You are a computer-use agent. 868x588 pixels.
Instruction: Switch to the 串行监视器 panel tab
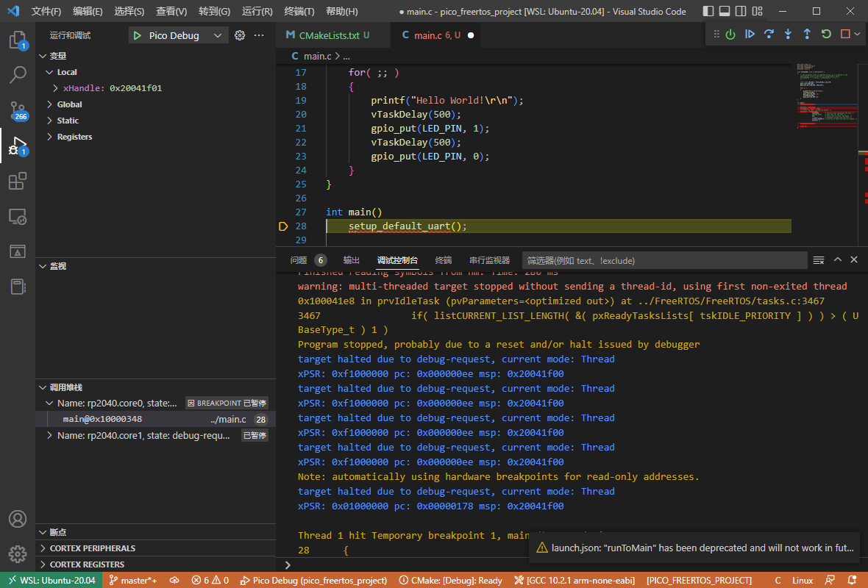pos(489,260)
